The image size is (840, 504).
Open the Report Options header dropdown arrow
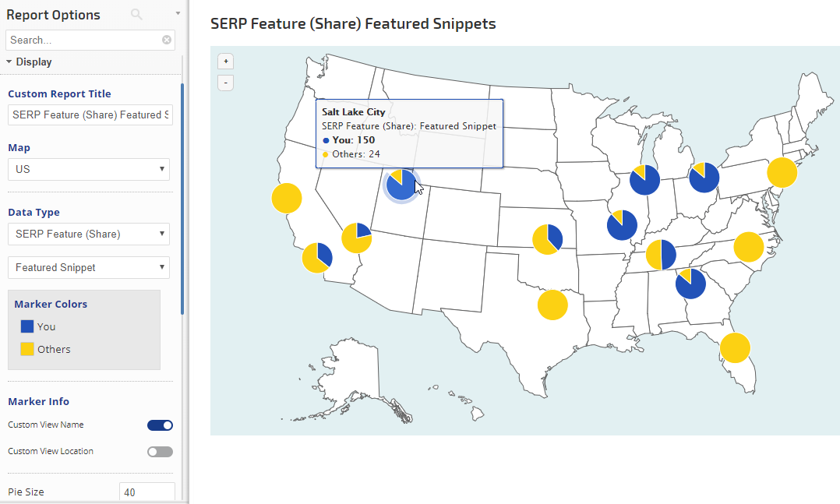(178, 14)
